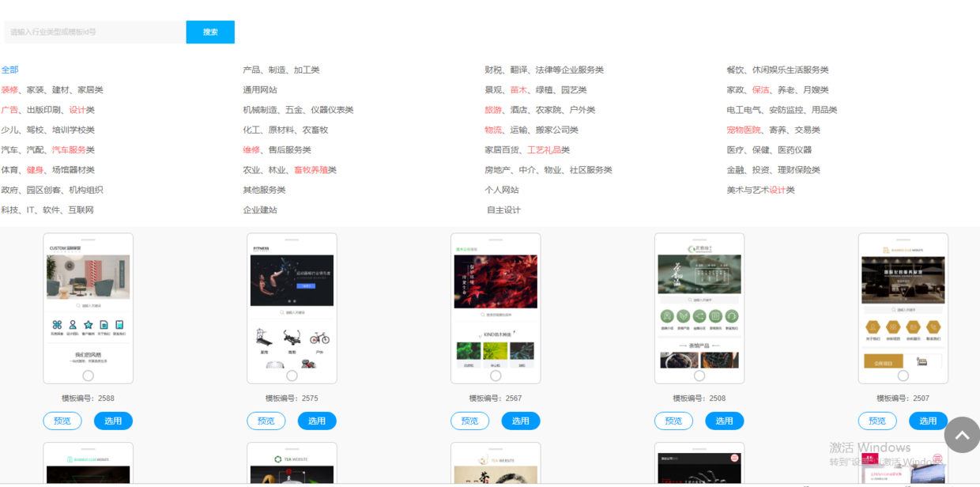Image resolution: width=980 pixels, height=487 pixels.
Task: Focus the industry type search input field
Action: coord(93,32)
